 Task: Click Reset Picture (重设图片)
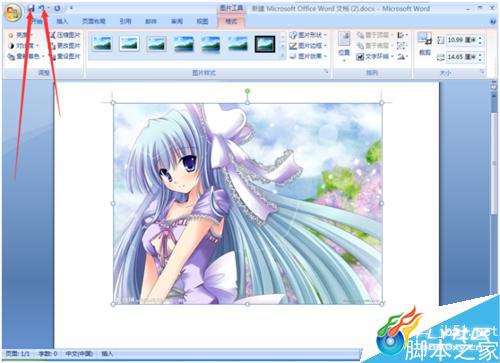pyautogui.click(x=65, y=56)
